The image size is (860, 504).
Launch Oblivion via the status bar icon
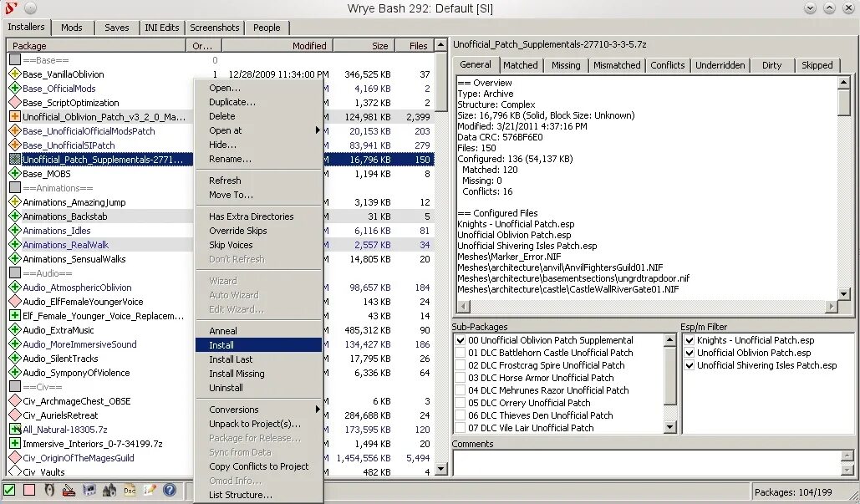49,490
